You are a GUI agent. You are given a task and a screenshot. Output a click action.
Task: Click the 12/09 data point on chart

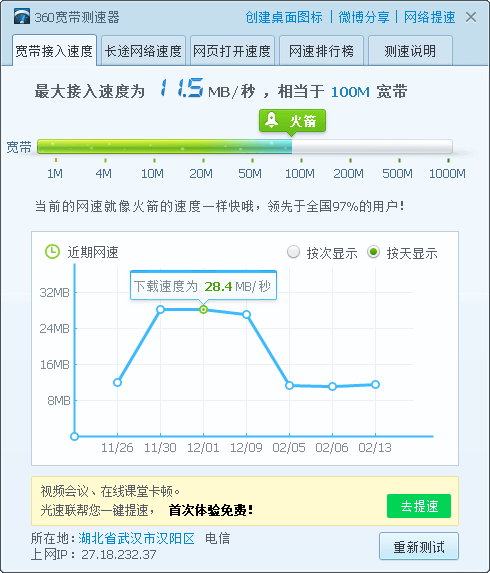[247, 314]
